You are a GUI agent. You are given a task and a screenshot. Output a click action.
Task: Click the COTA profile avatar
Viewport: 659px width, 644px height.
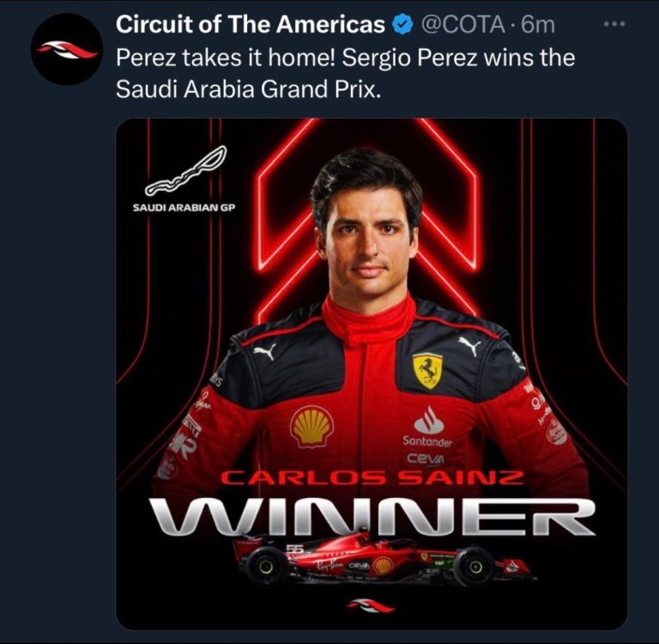(x=69, y=50)
